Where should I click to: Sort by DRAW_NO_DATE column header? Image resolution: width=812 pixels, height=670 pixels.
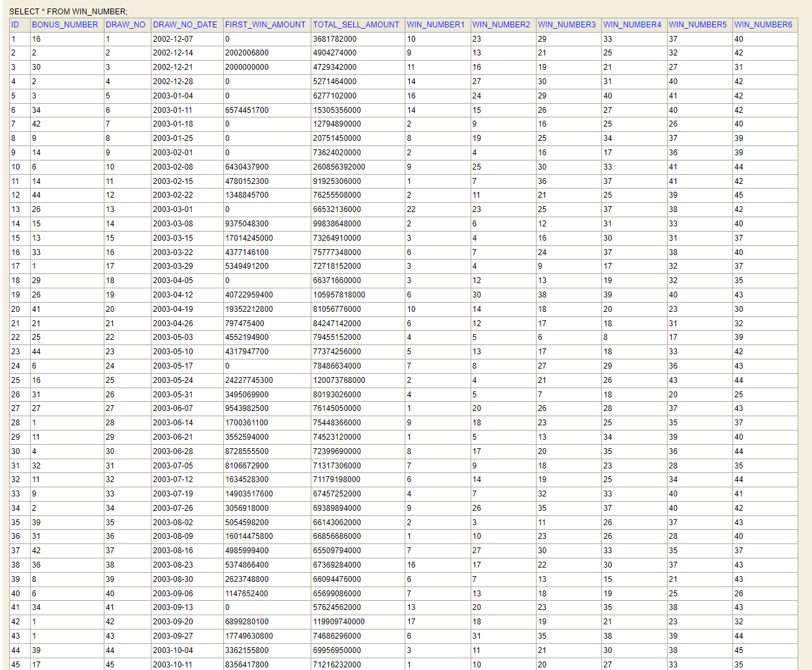pos(185,25)
